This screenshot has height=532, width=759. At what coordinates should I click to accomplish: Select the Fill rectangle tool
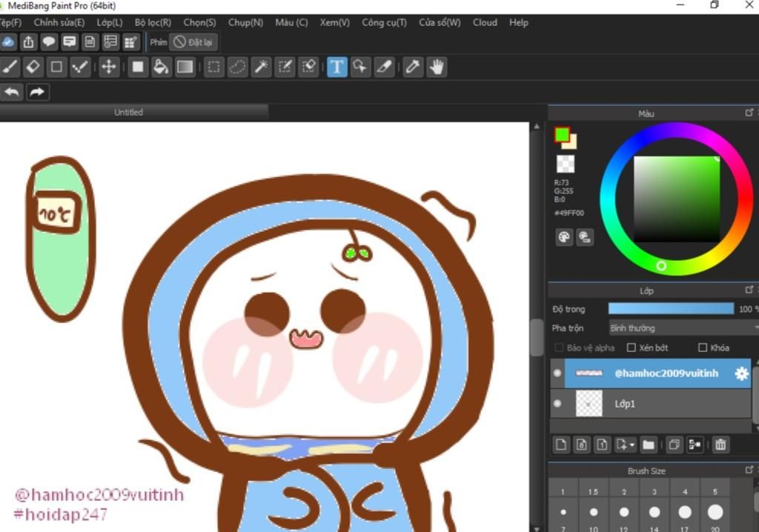tap(138, 67)
